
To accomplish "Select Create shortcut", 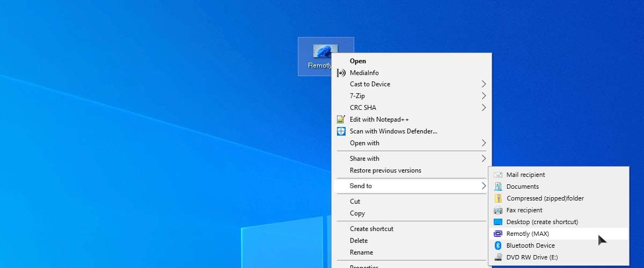I will (412, 229).
